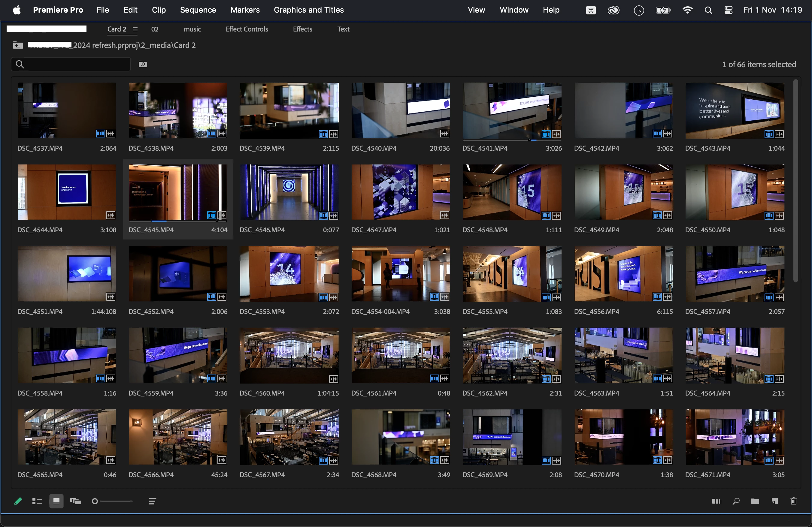Switch to the Effect Controls tab

(x=247, y=29)
